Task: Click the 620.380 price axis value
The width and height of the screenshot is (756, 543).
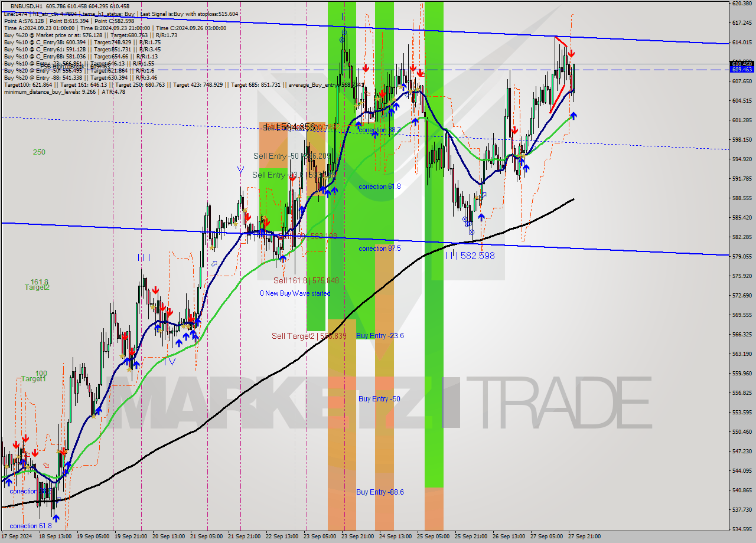Action: (741, 4)
